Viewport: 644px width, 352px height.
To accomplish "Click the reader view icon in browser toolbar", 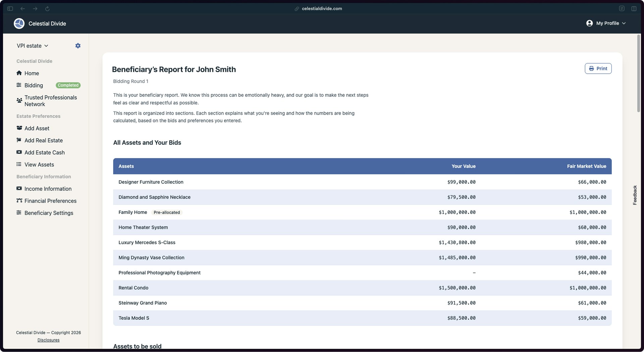I will tap(622, 9).
